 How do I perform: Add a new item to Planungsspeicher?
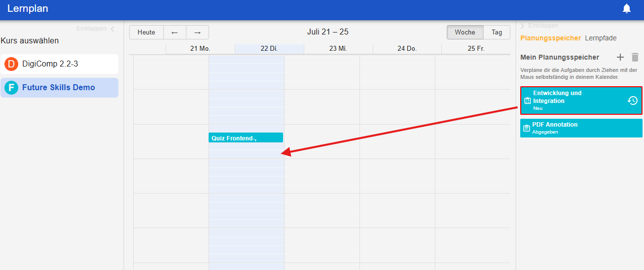click(x=620, y=57)
